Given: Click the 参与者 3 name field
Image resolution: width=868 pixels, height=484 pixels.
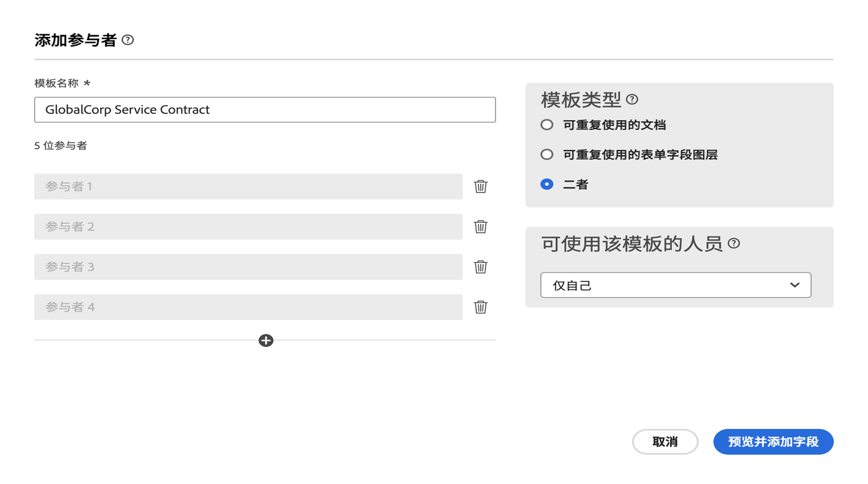Looking at the screenshot, I should coord(248,267).
